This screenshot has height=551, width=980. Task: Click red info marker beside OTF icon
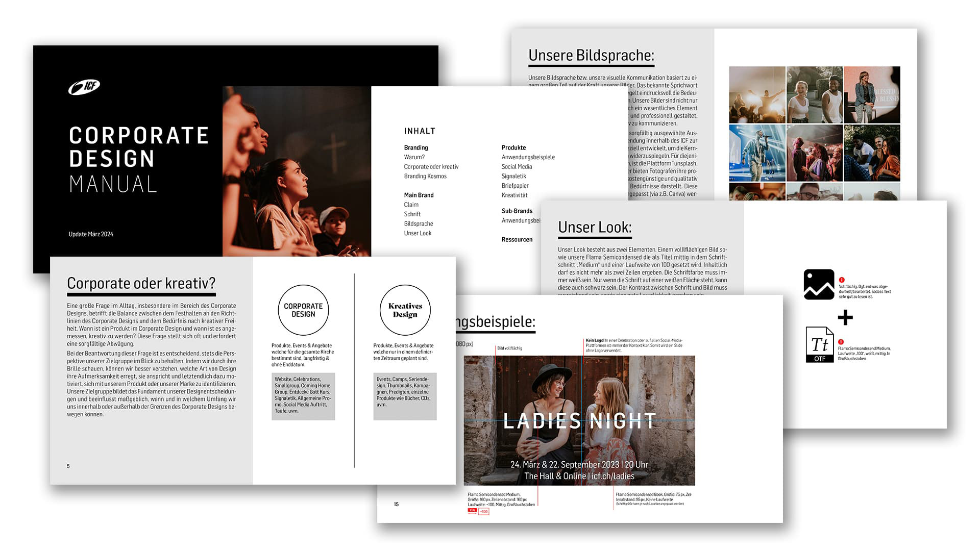click(x=841, y=342)
